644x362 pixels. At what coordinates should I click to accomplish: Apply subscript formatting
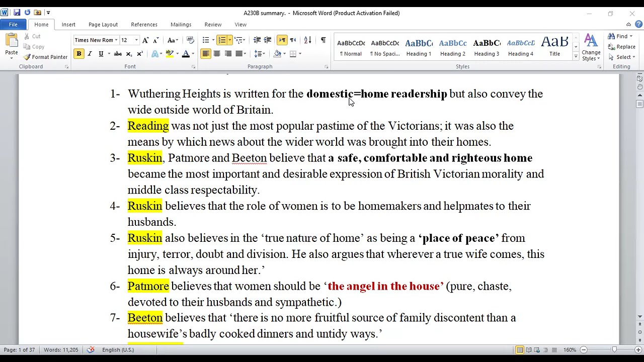129,54
